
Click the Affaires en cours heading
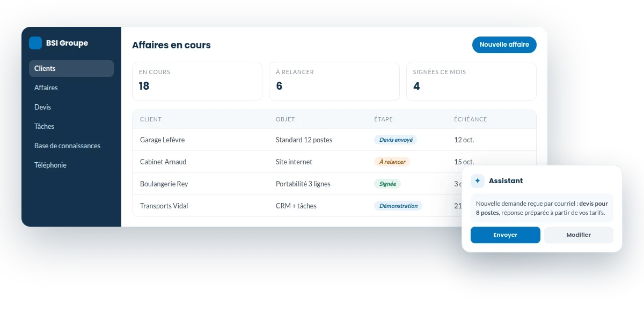(171, 45)
